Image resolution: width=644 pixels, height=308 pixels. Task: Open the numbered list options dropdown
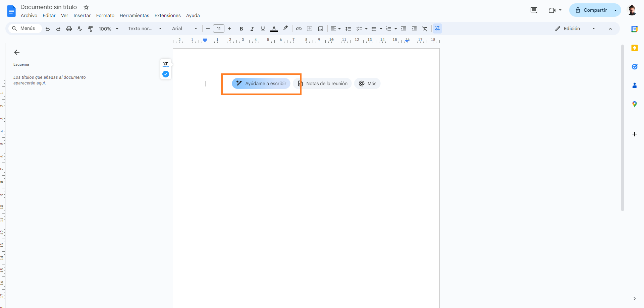coord(395,29)
